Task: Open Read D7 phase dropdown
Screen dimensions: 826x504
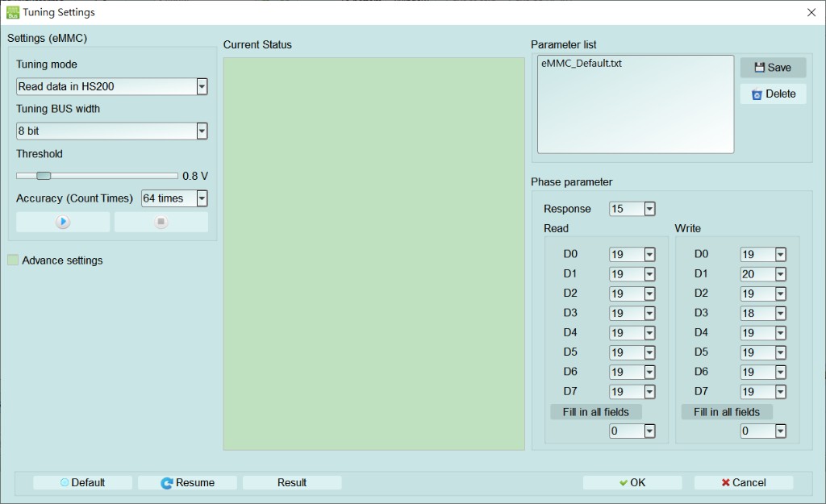Action: click(x=649, y=392)
